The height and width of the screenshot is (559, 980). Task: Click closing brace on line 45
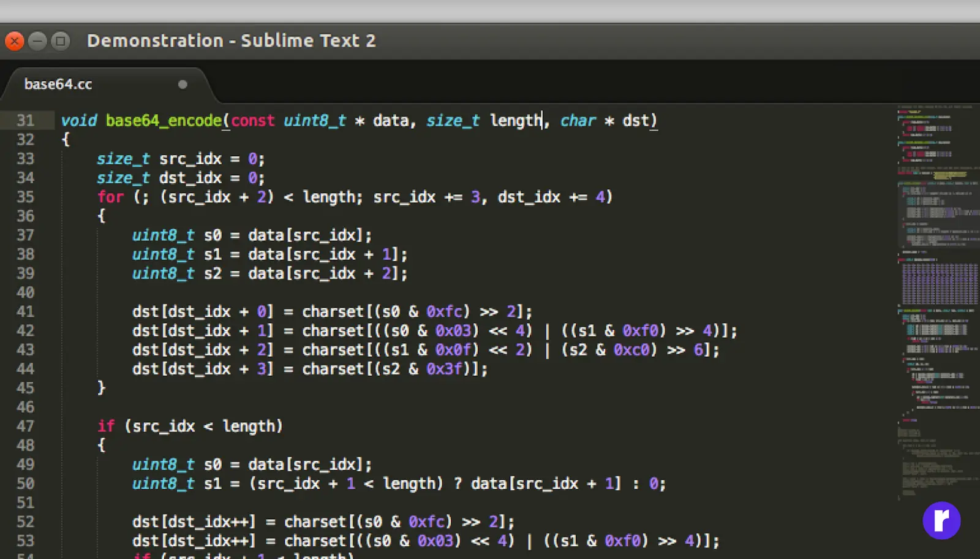[x=102, y=388]
